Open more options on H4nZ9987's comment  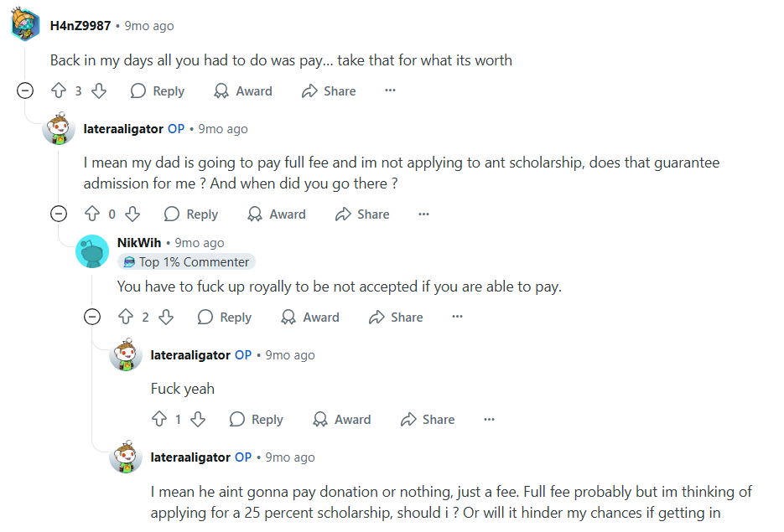point(390,91)
